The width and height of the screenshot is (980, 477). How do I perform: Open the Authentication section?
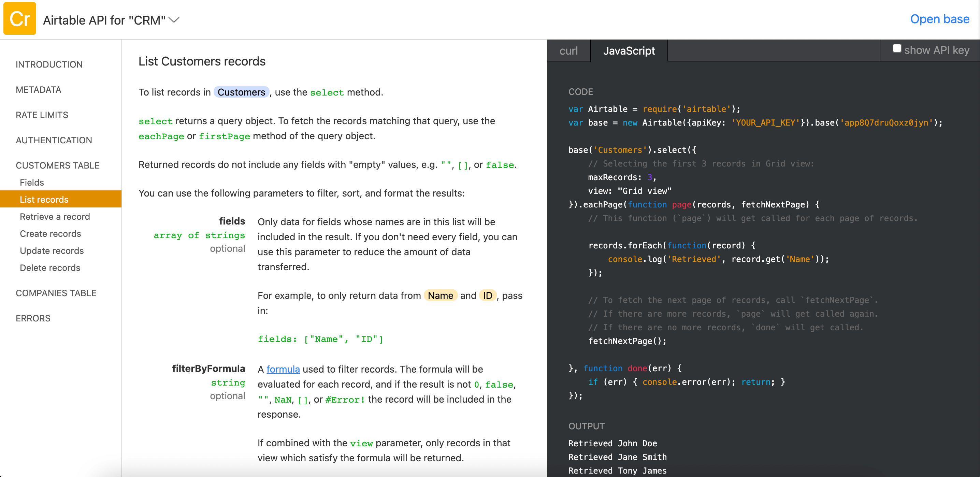coord(54,140)
